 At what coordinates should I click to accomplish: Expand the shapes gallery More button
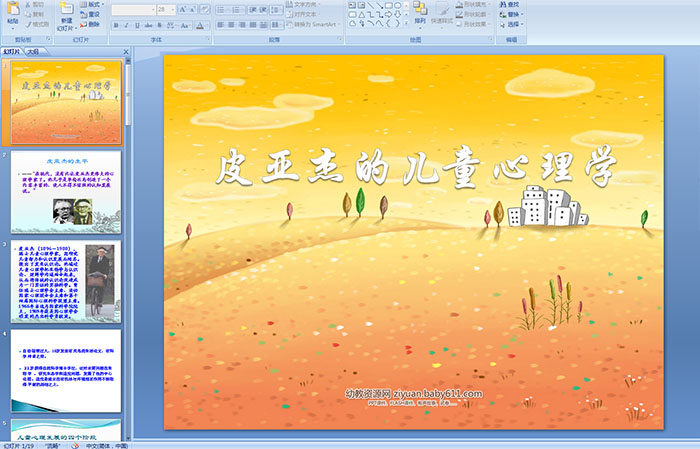pos(406,23)
